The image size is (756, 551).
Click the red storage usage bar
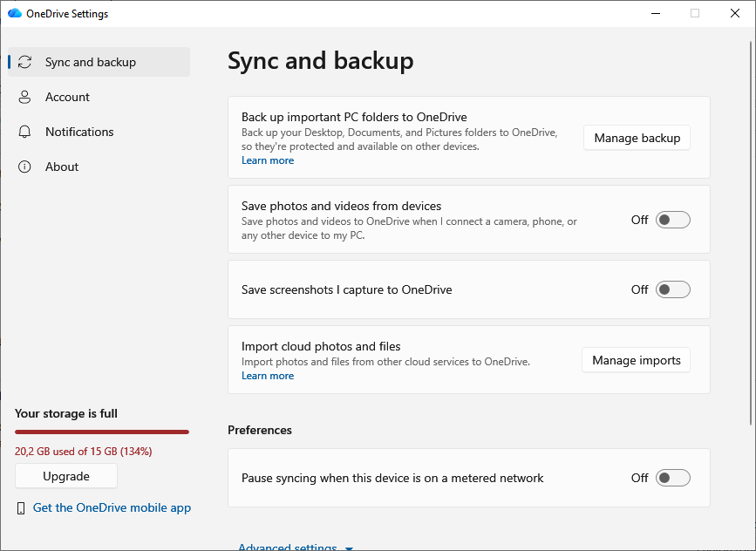pos(102,432)
